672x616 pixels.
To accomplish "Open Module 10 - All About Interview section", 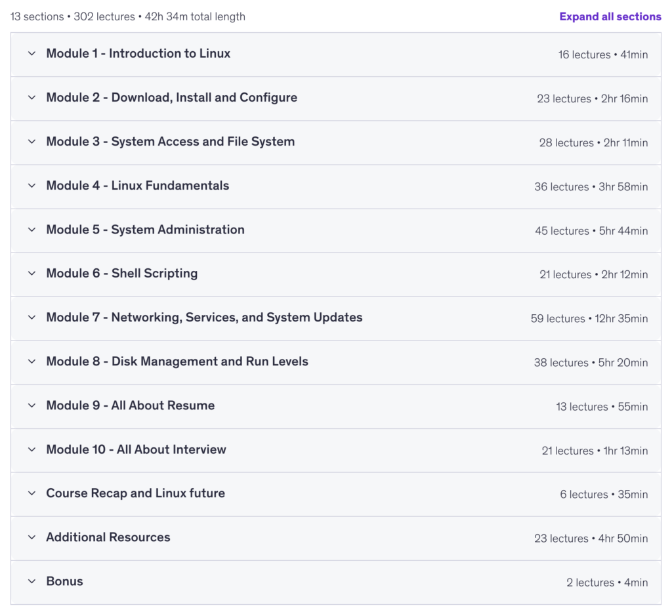I will (336, 450).
